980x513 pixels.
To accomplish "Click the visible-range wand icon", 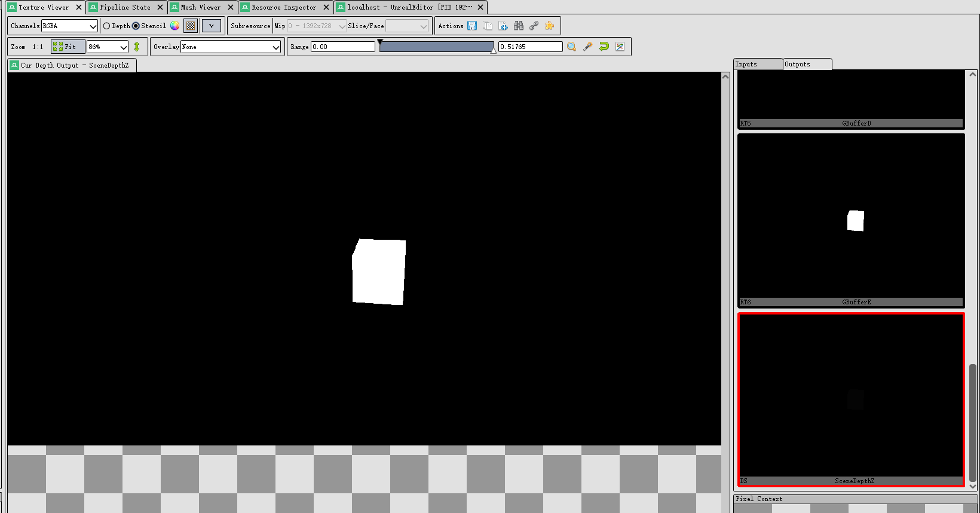I will click(x=588, y=47).
